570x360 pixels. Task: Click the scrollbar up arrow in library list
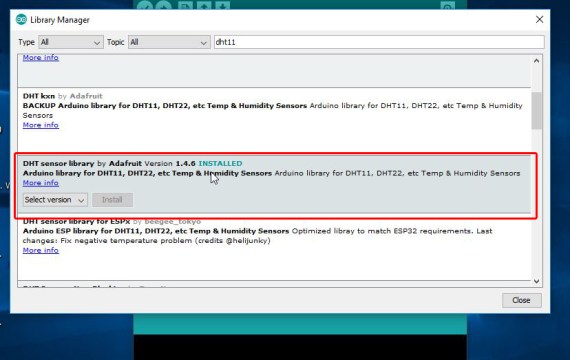point(537,61)
